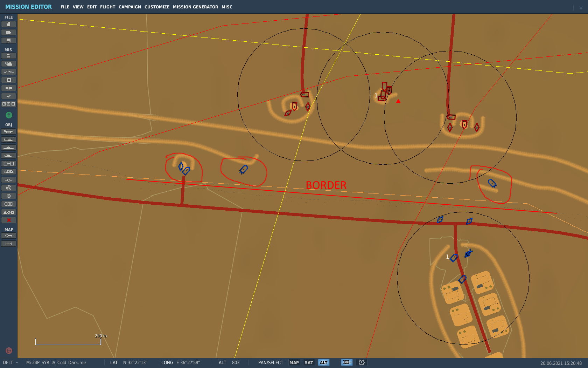
Task: Open an existing mission file
Action: coord(9,32)
